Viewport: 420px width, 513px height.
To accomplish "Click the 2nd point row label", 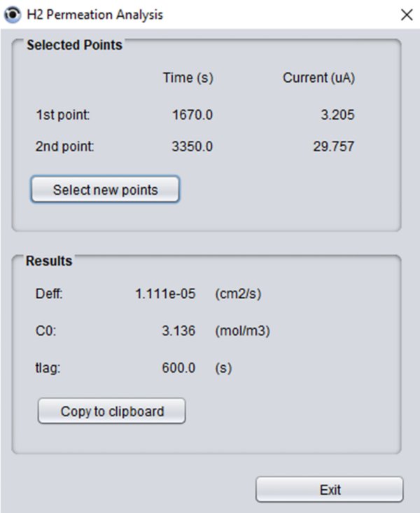I will point(64,146).
